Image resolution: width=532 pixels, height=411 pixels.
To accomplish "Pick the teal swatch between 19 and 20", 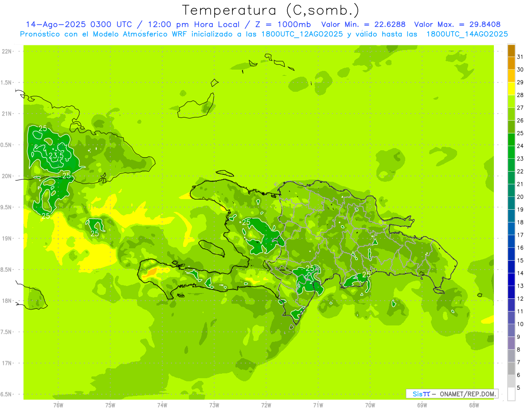I will (x=511, y=203).
